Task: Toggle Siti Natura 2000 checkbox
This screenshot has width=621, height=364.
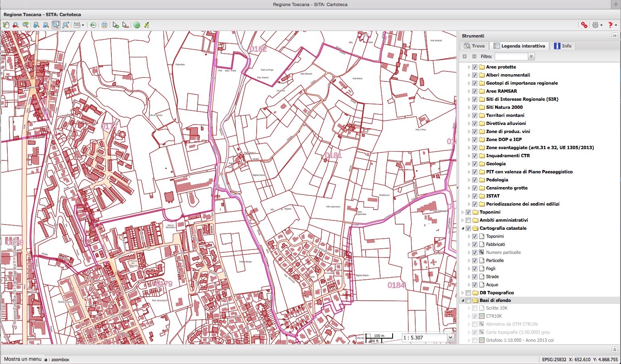Action: click(475, 107)
